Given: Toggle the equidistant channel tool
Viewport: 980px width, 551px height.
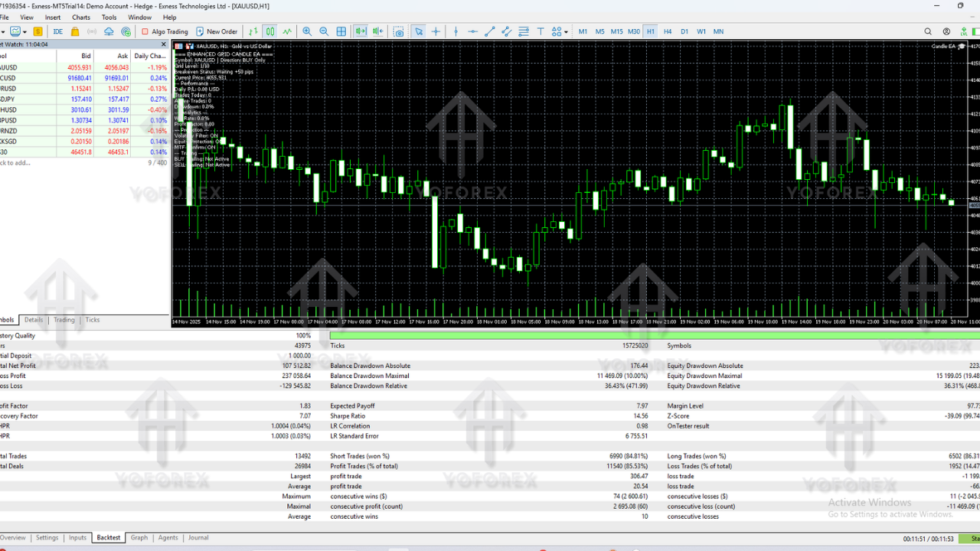Looking at the screenshot, I should [506, 31].
